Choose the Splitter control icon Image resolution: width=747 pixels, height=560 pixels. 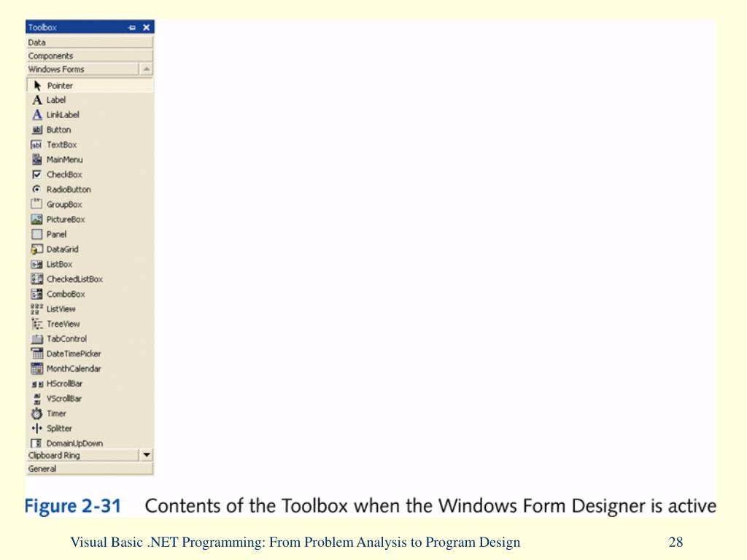(x=36, y=429)
